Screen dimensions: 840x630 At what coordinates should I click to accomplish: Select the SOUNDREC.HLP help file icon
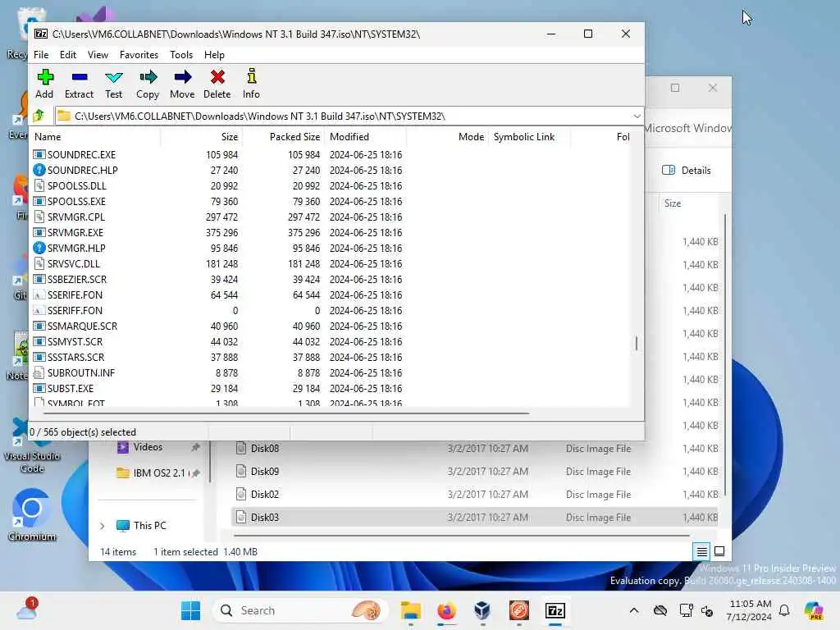(39, 170)
